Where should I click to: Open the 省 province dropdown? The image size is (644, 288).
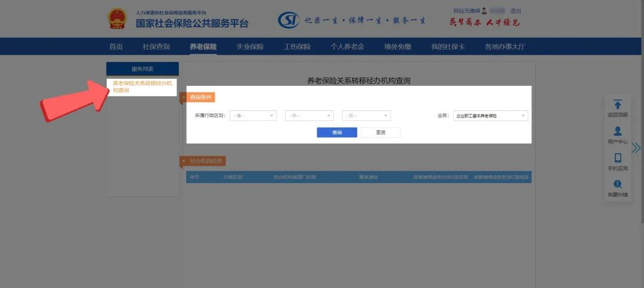pyautogui.click(x=253, y=116)
